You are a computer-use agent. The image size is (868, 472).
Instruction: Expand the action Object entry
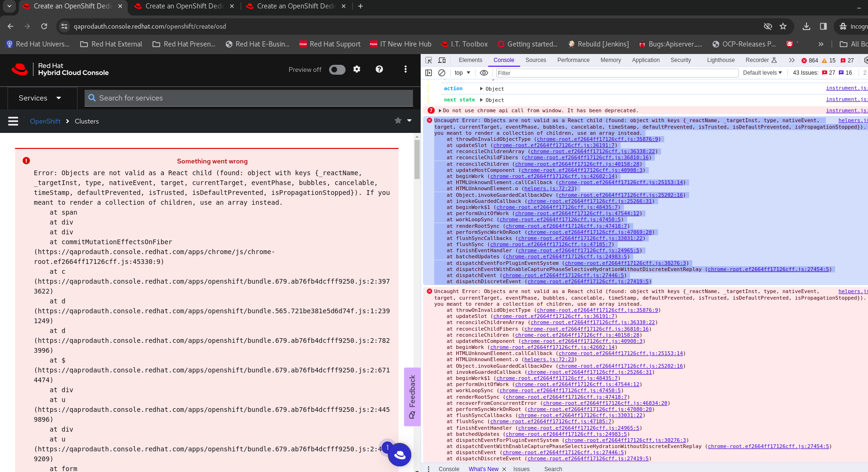482,89
